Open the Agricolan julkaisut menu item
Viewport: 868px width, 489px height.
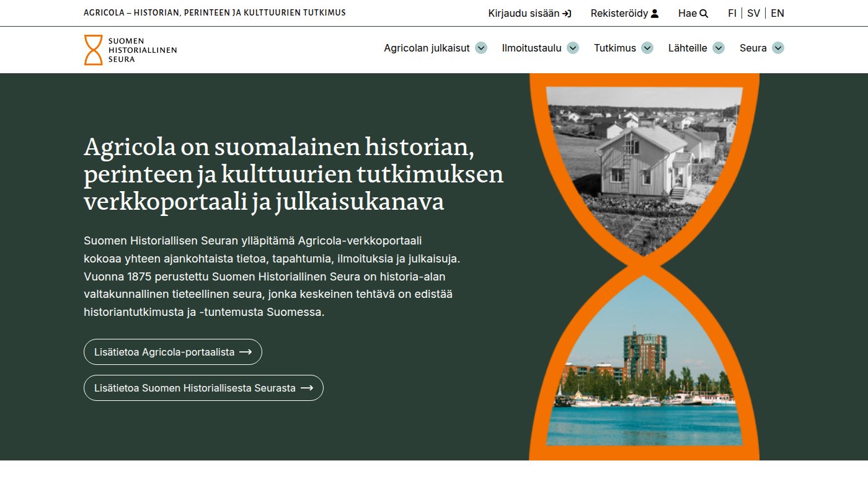[427, 48]
